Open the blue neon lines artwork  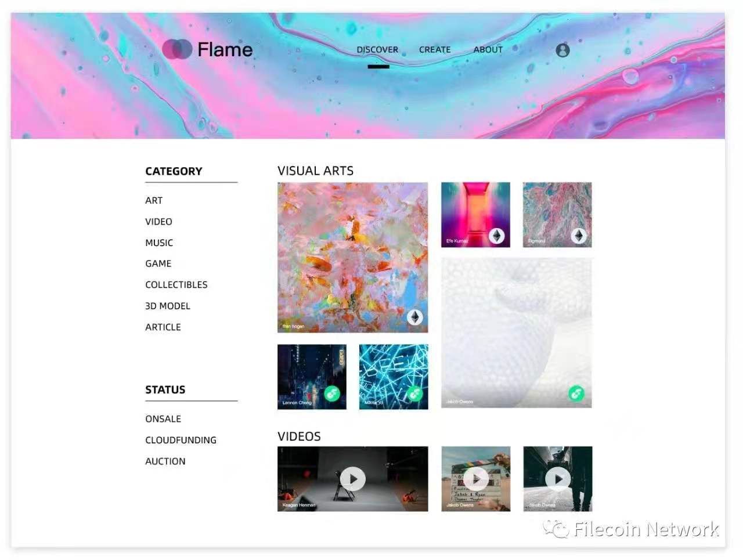coord(394,377)
